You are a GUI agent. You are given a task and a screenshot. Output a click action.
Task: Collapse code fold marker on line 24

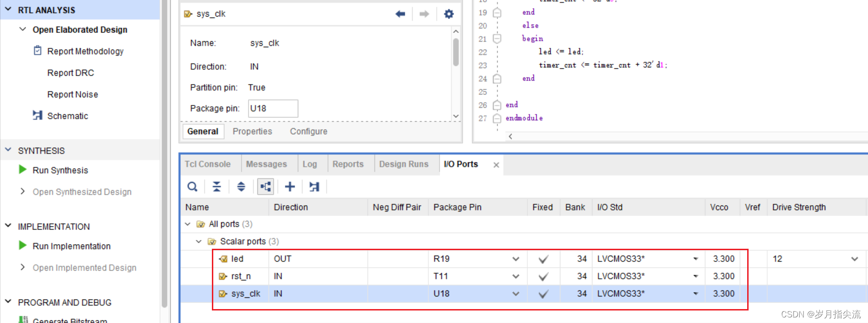[497, 78]
